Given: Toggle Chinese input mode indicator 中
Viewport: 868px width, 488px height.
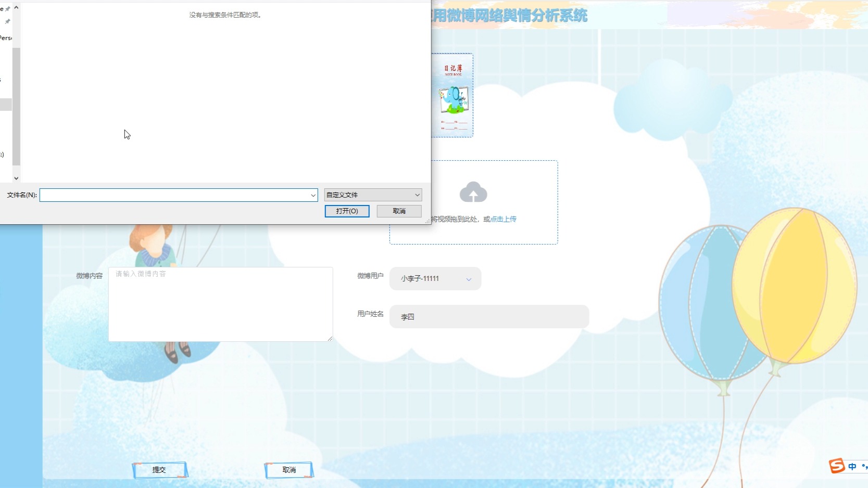Looking at the screenshot, I should click(x=852, y=467).
